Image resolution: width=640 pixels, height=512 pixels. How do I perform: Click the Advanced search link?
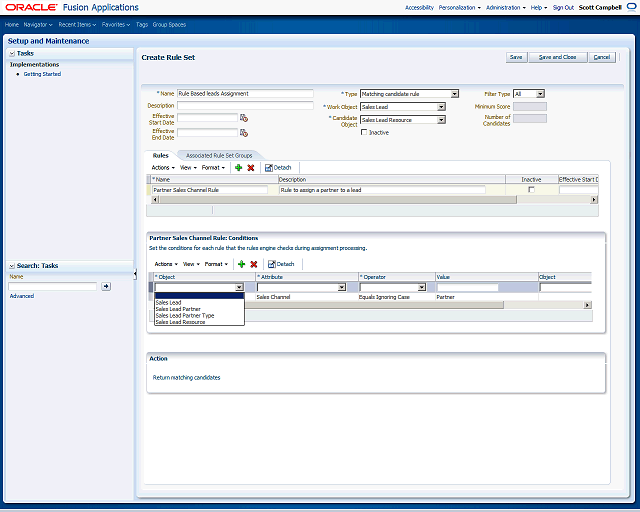(22, 296)
